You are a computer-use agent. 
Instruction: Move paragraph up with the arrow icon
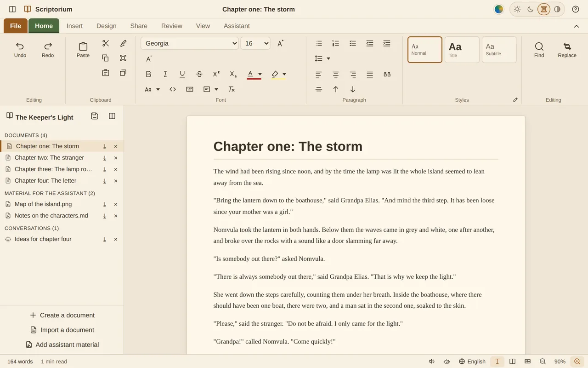(x=336, y=89)
